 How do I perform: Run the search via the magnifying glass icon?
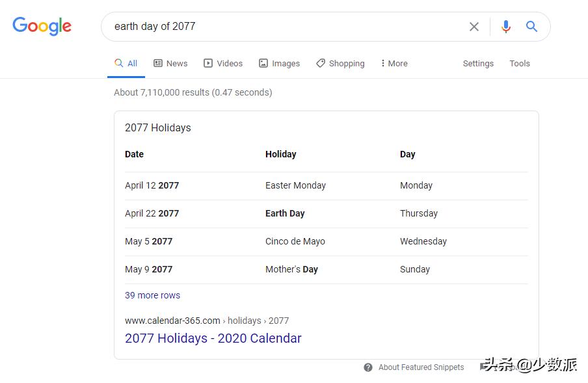531,26
